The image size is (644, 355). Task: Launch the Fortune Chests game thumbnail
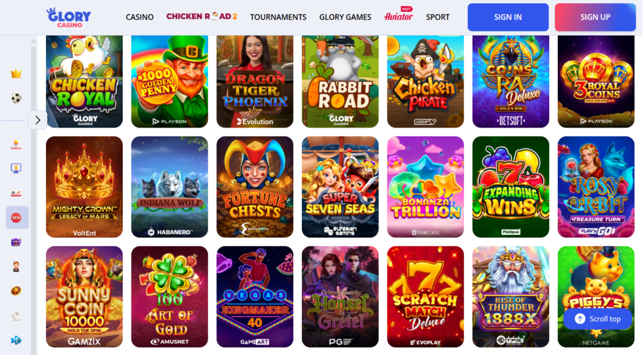pyautogui.click(x=255, y=187)
